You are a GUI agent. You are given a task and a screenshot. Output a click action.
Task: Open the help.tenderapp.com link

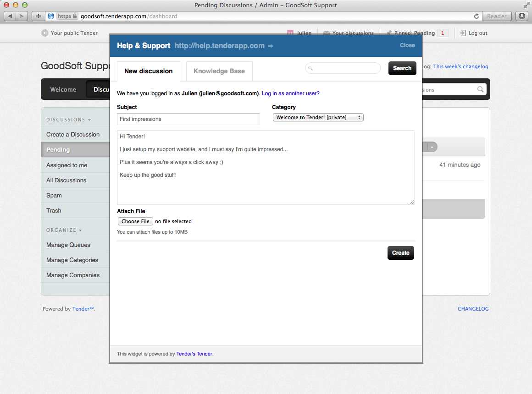click(220, 45)
